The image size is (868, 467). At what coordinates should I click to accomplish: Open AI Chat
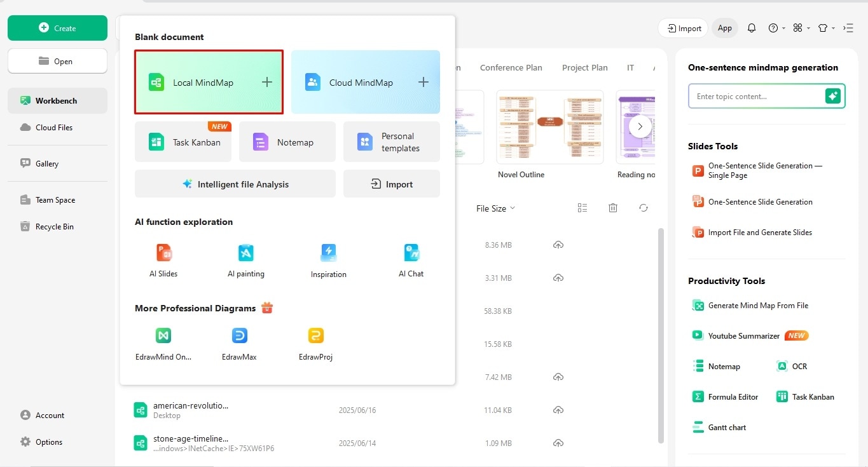click(x=411, y=261)
